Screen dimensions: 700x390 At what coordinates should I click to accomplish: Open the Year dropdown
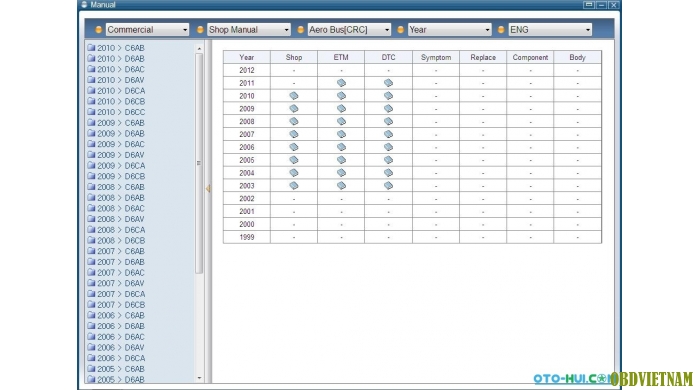click(450, 30)
